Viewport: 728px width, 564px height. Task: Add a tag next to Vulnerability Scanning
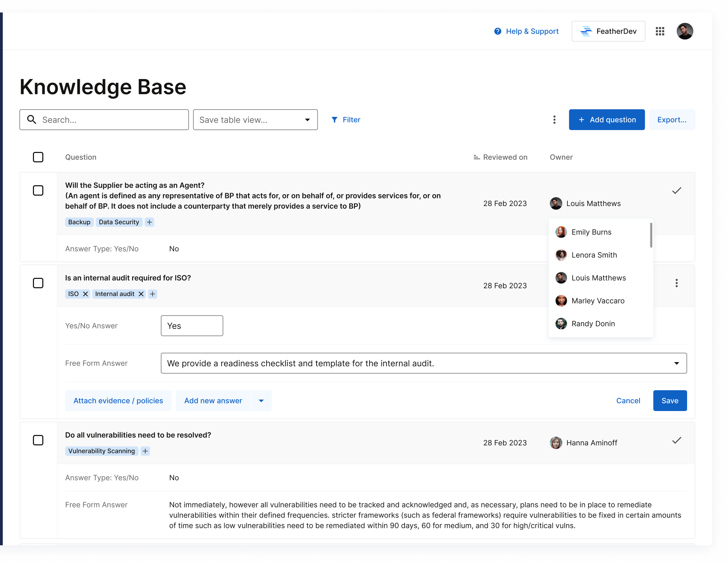145,451
